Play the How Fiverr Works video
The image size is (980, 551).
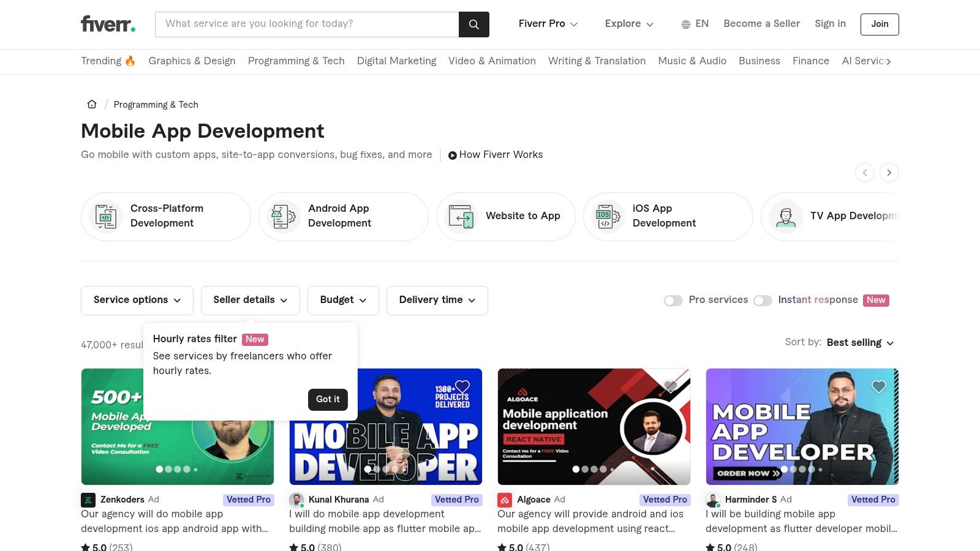pos(453,155)
